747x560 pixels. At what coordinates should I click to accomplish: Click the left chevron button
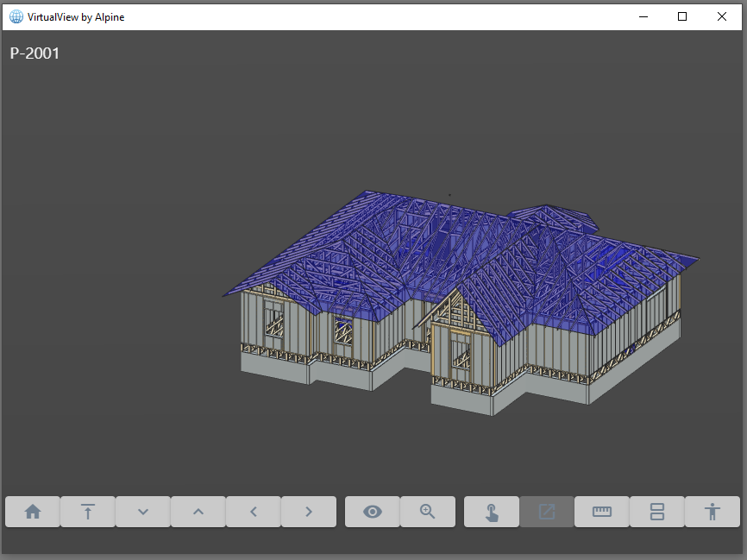coord(254,512)
